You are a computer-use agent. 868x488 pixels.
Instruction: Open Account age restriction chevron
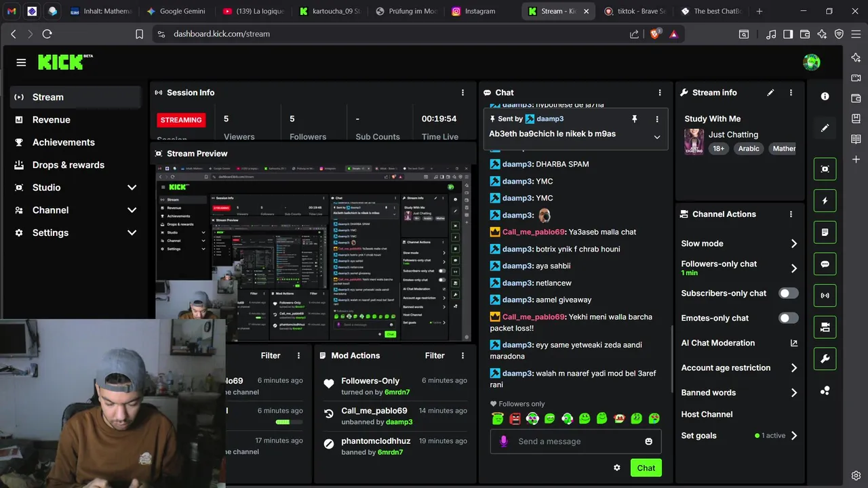(794, 368)
